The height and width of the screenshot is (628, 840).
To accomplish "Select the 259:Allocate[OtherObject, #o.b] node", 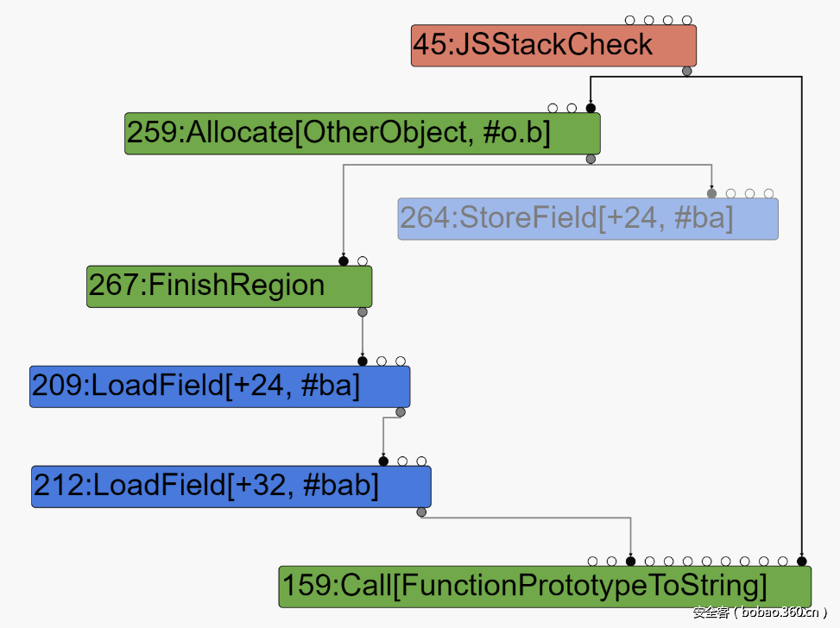I will pyautogui.click(x=362, y=134).
